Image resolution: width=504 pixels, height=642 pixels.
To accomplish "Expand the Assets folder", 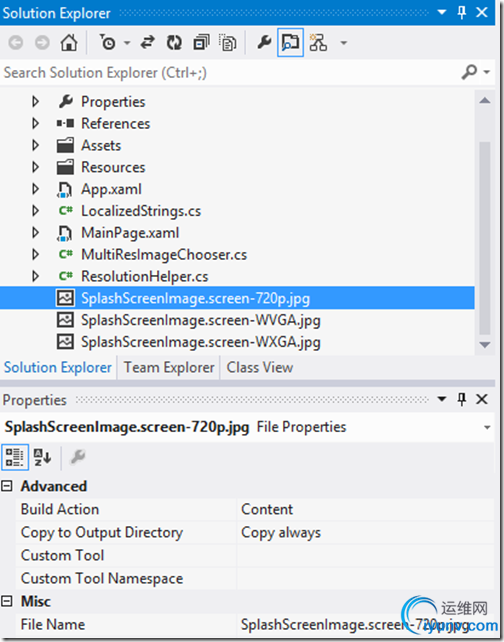I will (36, 145).
